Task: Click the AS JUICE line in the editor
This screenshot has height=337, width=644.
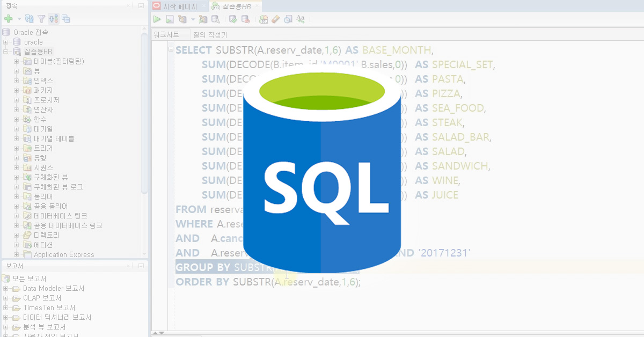Action: click(x=436, y=195)
